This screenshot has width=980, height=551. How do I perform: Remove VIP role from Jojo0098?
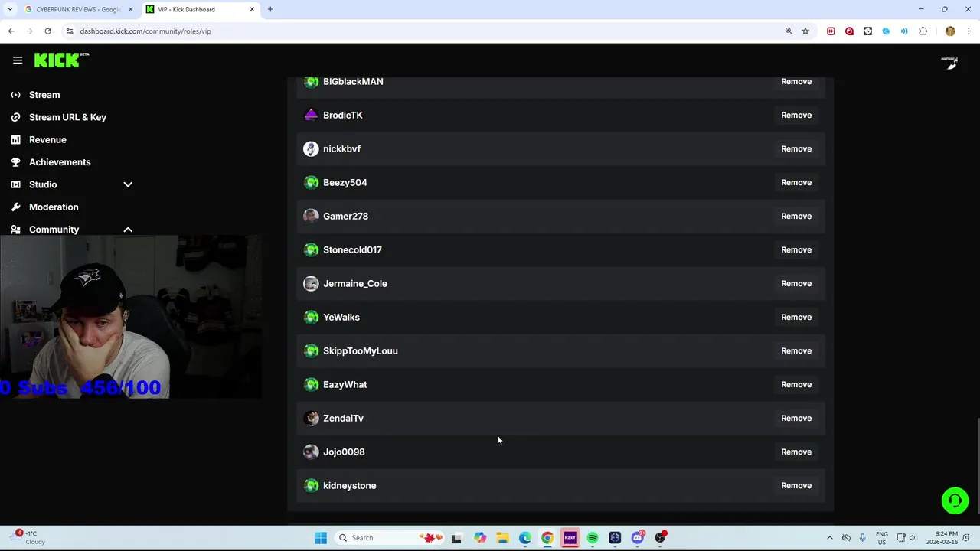(x=796, y=452)
